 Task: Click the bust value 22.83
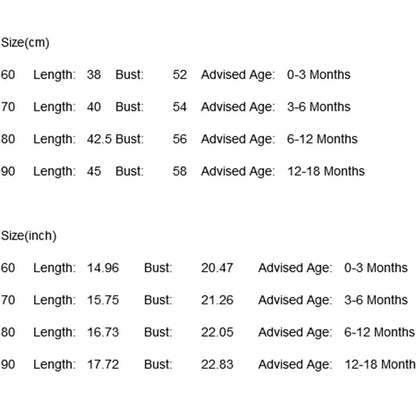tap(217, 364)
